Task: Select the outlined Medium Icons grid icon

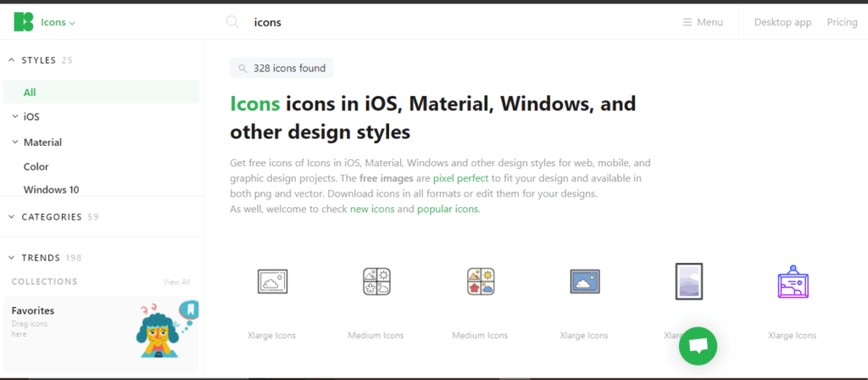Action: [376, 282]
